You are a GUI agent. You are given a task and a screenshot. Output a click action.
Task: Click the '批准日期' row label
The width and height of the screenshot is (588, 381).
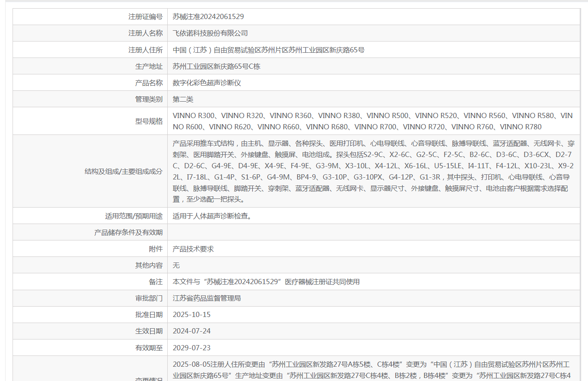click(149, 314)
